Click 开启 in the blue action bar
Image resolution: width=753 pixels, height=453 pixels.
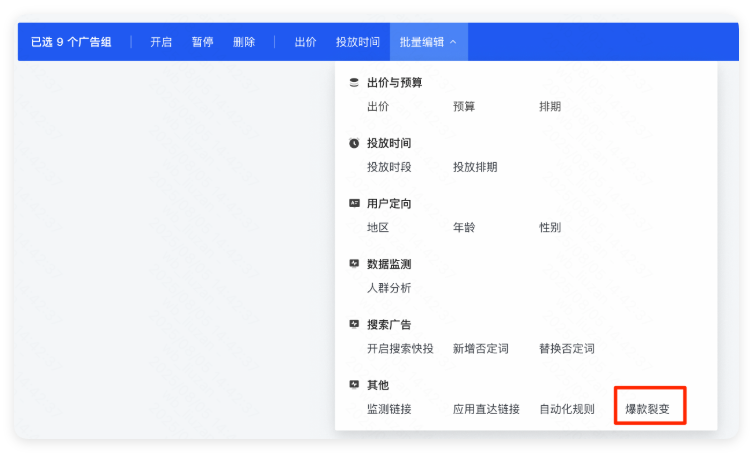161,42
